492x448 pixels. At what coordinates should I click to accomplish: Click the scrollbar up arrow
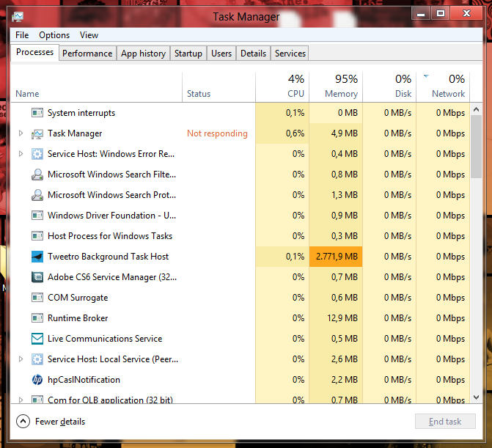477,109
